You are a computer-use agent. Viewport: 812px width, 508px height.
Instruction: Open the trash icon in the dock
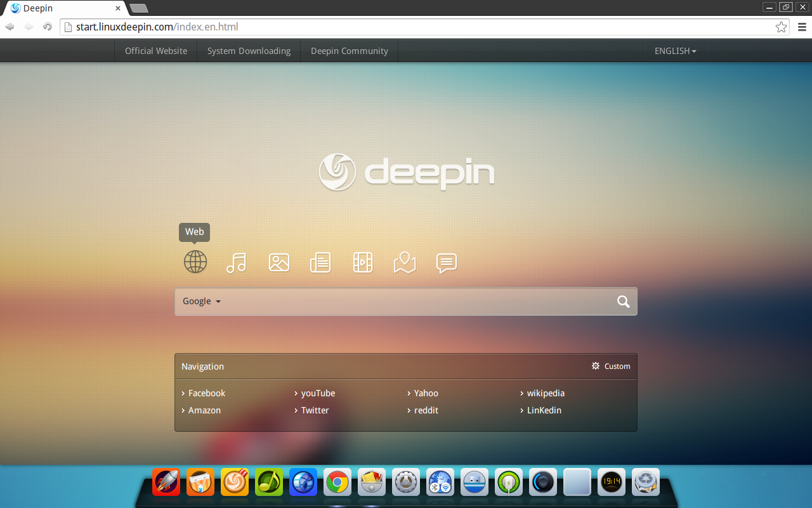645,482
